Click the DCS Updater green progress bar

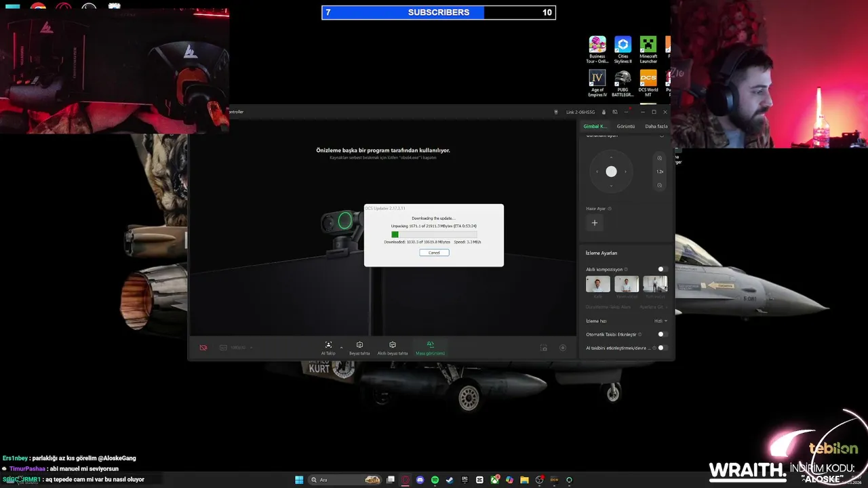pos(434,235)
